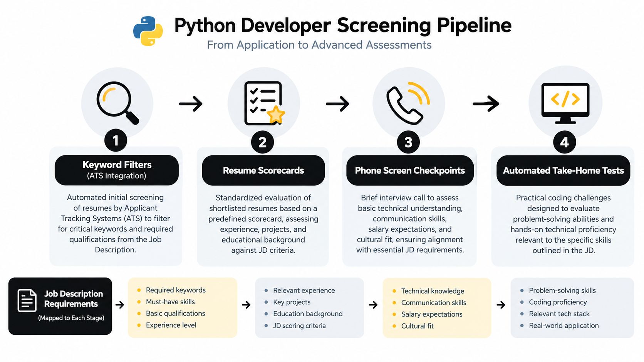
Task: Click the Relevant tech stack bullet
Action: (x=555, y=314)
